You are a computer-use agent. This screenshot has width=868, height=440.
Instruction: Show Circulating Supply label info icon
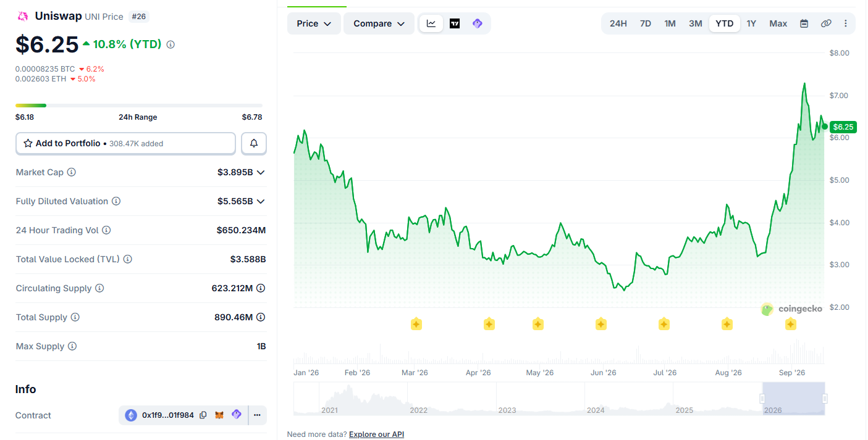(99, 288)
